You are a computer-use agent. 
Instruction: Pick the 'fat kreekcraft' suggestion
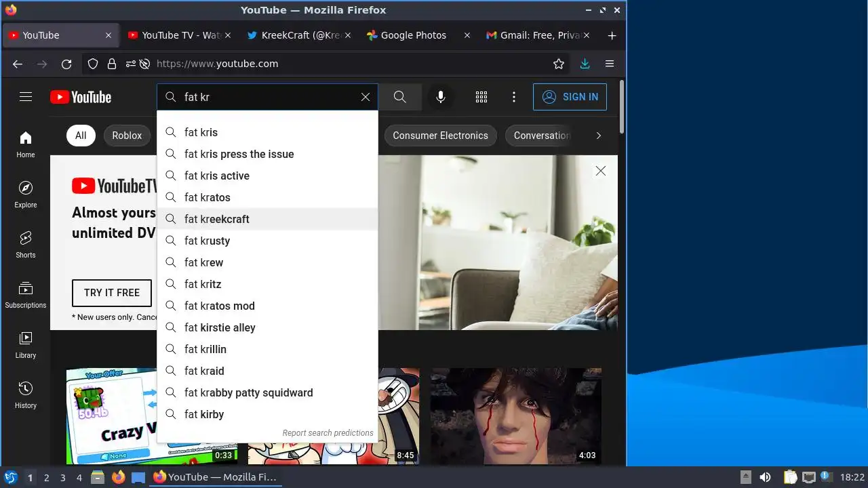click(x=267, y=219)
